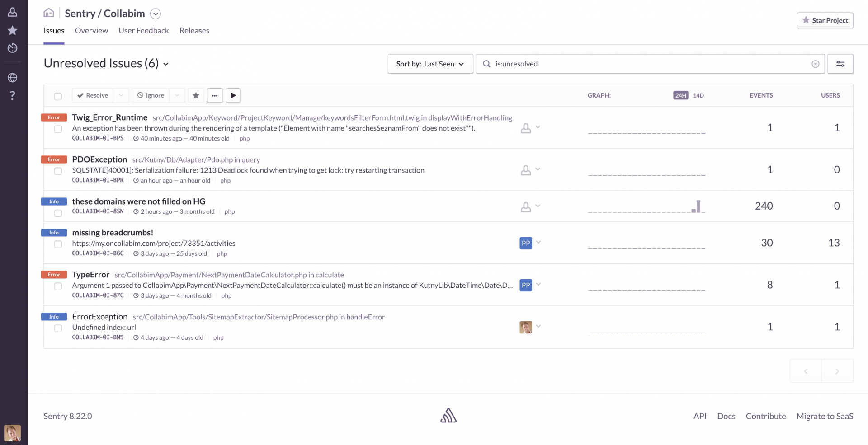Expand the Resolve options dropdown arrow
The width and height of the screenshot is (868, 445).
[121, 95]
